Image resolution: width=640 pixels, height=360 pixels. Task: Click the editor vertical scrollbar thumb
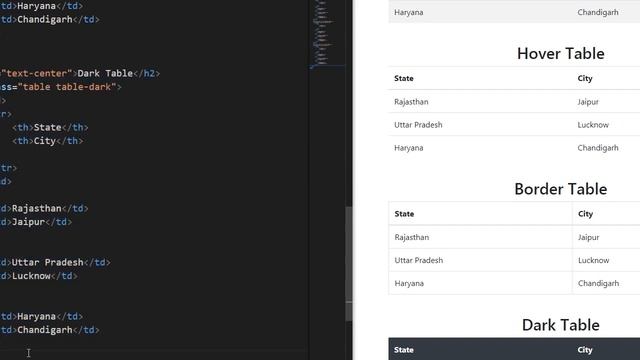(x=349, y=264)
